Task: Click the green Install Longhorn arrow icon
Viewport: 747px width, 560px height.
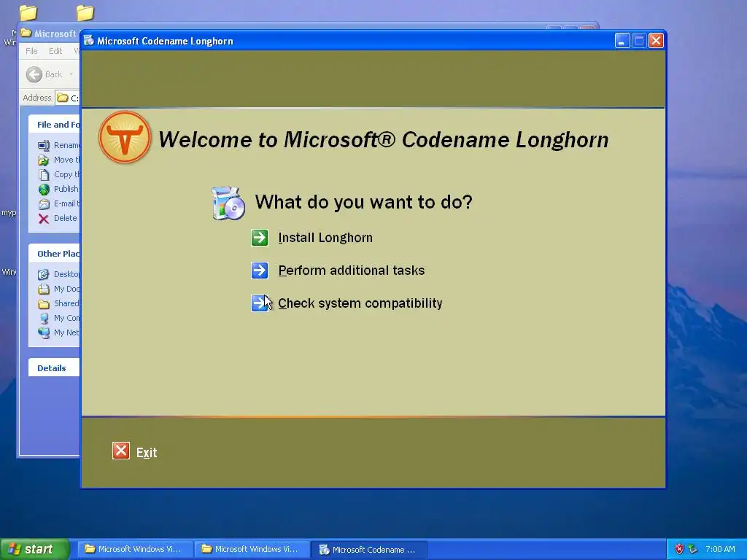Action: [x=260, y=237]
